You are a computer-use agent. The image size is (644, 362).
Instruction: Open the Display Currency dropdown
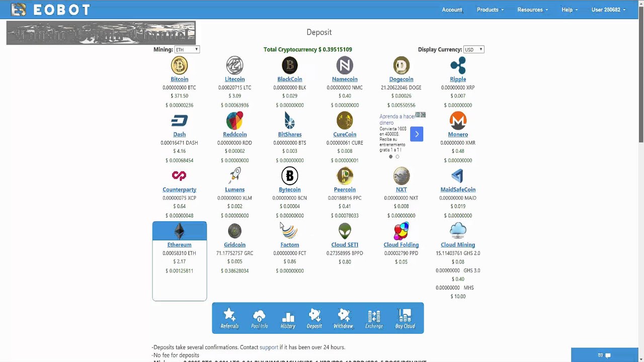coord(473,49)
